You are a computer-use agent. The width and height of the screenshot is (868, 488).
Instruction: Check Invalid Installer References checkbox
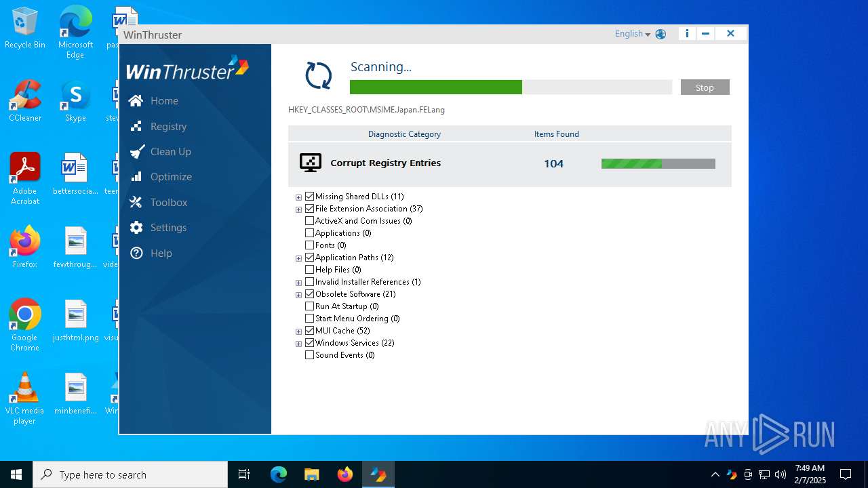[x=309, y=282]
